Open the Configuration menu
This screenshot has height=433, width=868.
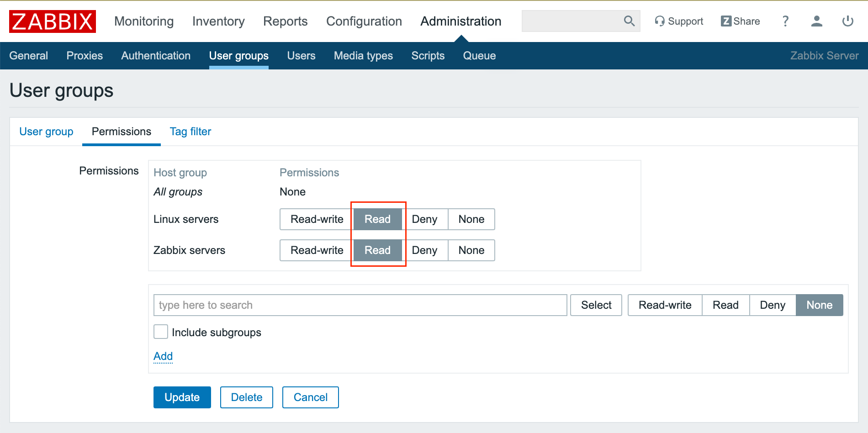click(x=364, y=21)
